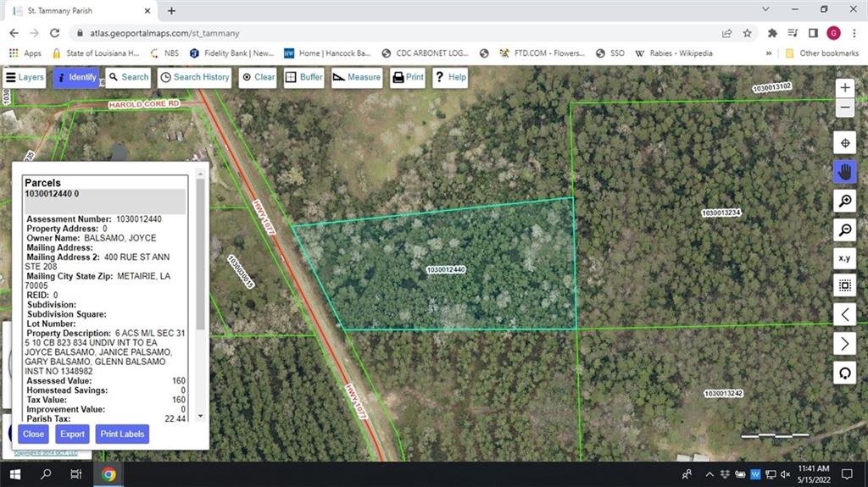Image resolution: width=868 pixels, height=487 pixels.
Task: Activate the Identify tool
Action: coord(76,77)
